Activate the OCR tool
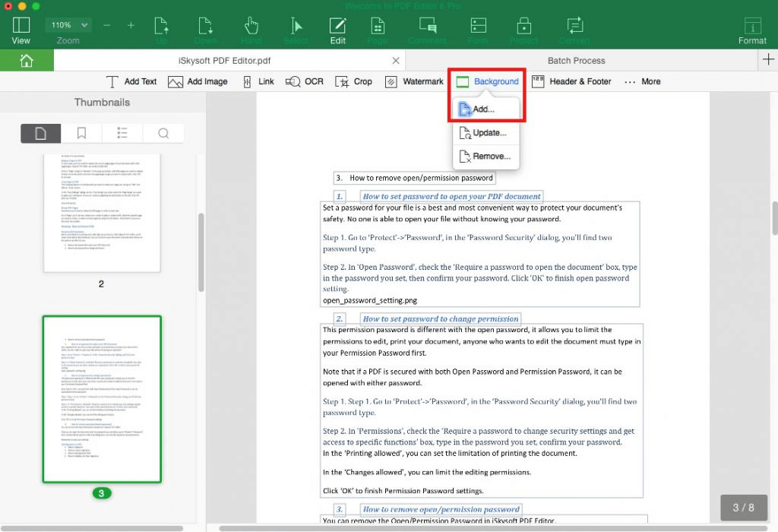 coord(304,81)
